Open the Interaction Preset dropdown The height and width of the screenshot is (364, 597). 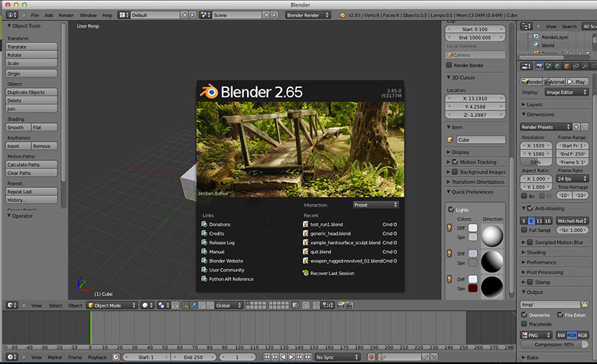tap(375, 205)
